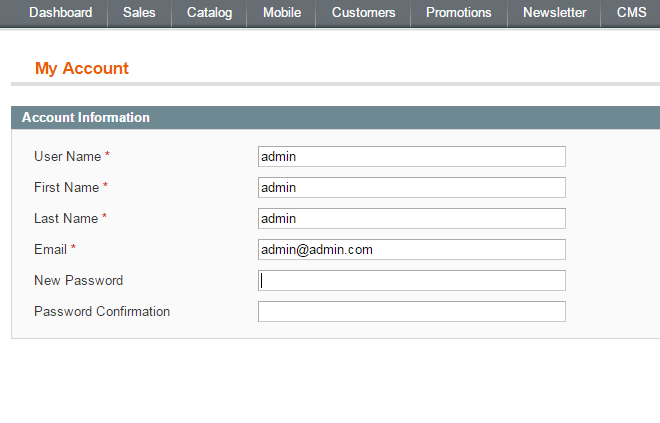This screenshot has height=423, width=660.
Task: Click the Account Information section header
Action: click(335, 117)
